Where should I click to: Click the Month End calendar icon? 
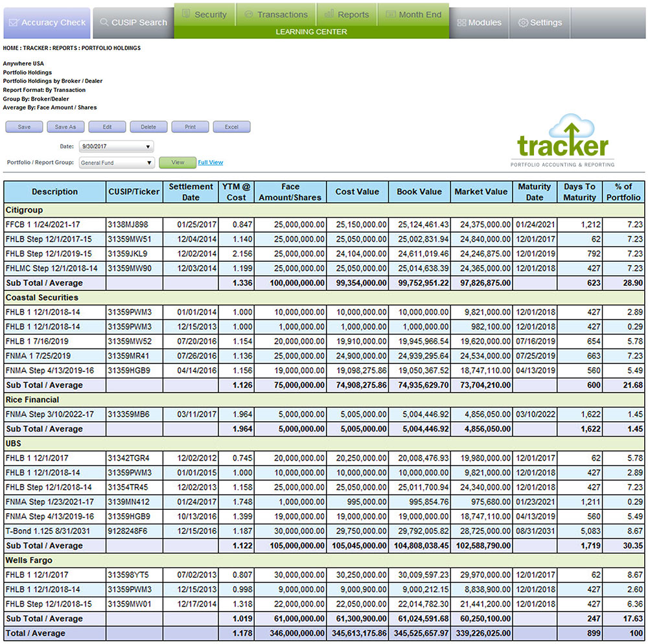click(390, 14)
